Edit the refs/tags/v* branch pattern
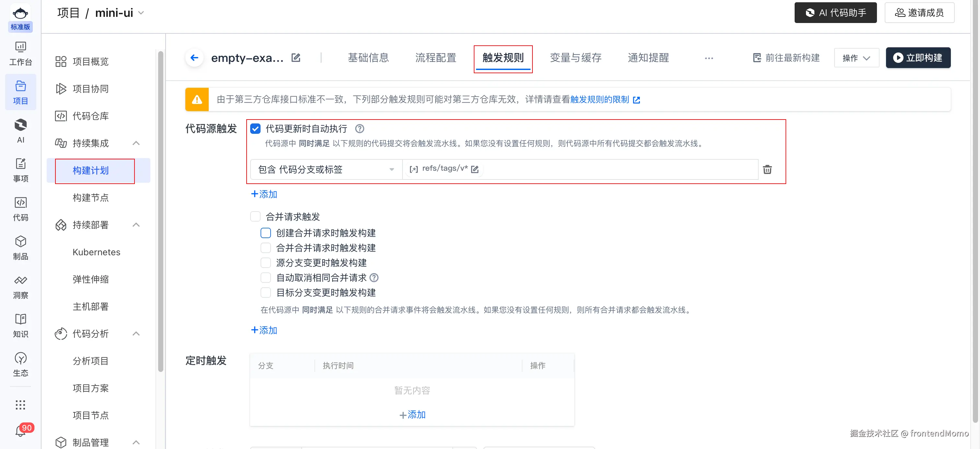This screenshot has width=980, height=449. [x=474, y=169]
